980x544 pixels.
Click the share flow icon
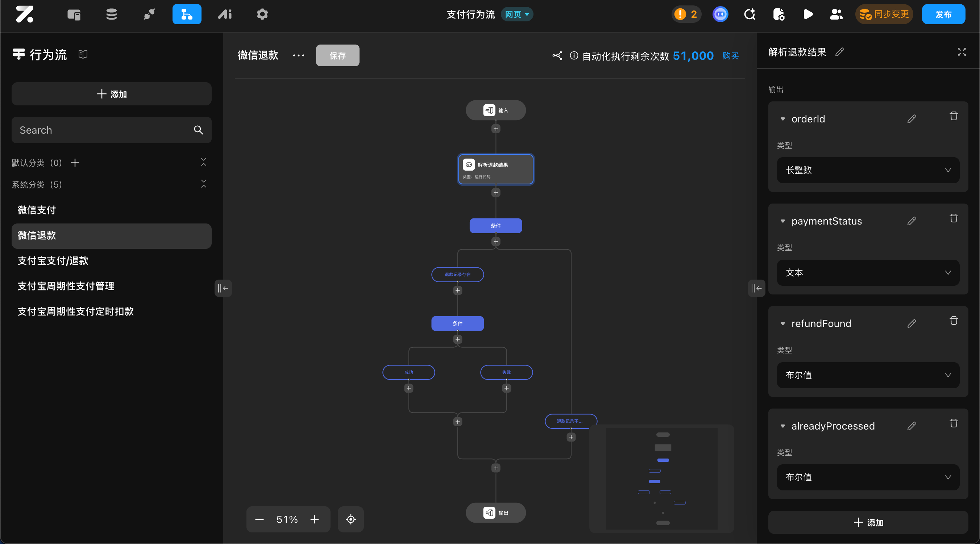click(557, 56)
